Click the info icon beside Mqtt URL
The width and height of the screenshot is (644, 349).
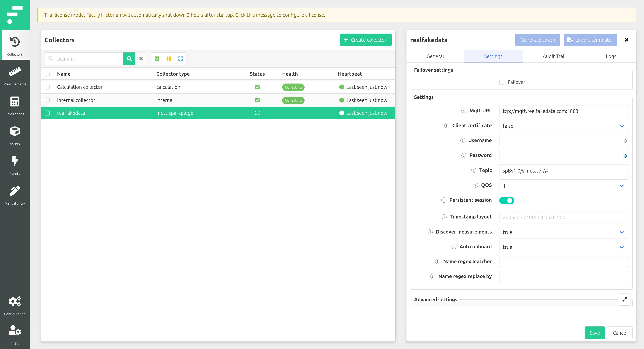464,111
